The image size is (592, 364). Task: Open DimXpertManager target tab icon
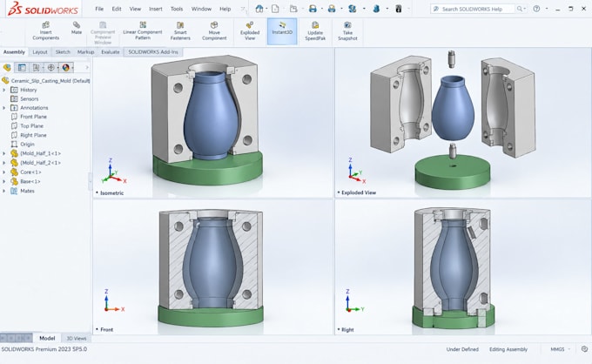[51, 68]
